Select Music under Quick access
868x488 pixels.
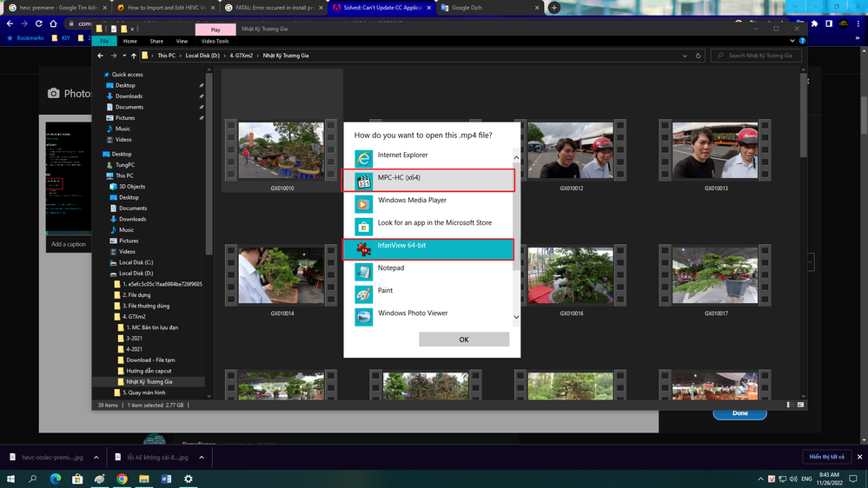pyautogui.click(x=123, y=129)
